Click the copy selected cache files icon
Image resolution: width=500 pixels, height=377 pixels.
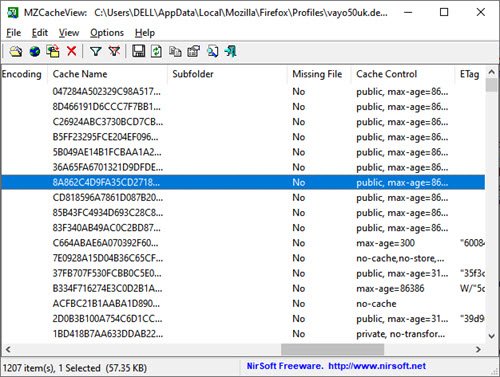(x=53, y=51)
